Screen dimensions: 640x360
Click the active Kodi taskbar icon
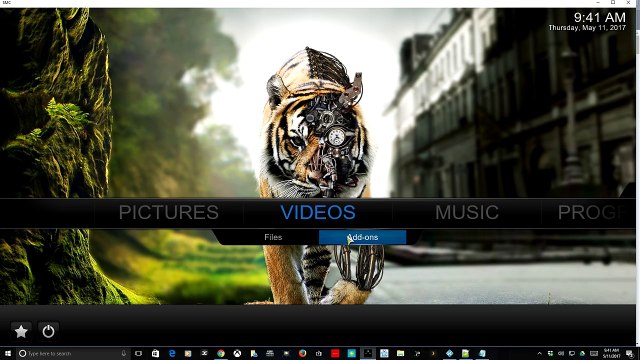point(368,353)
